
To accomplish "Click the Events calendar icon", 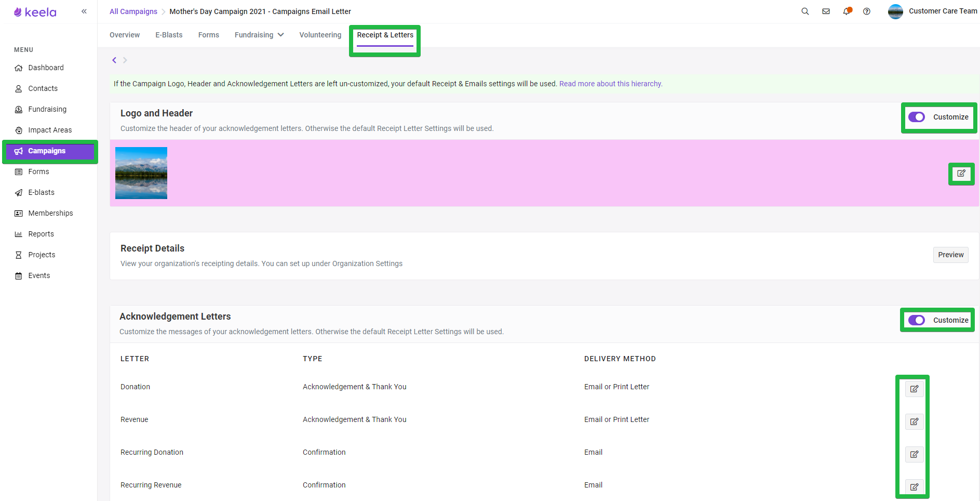I will tap(19, 275).
